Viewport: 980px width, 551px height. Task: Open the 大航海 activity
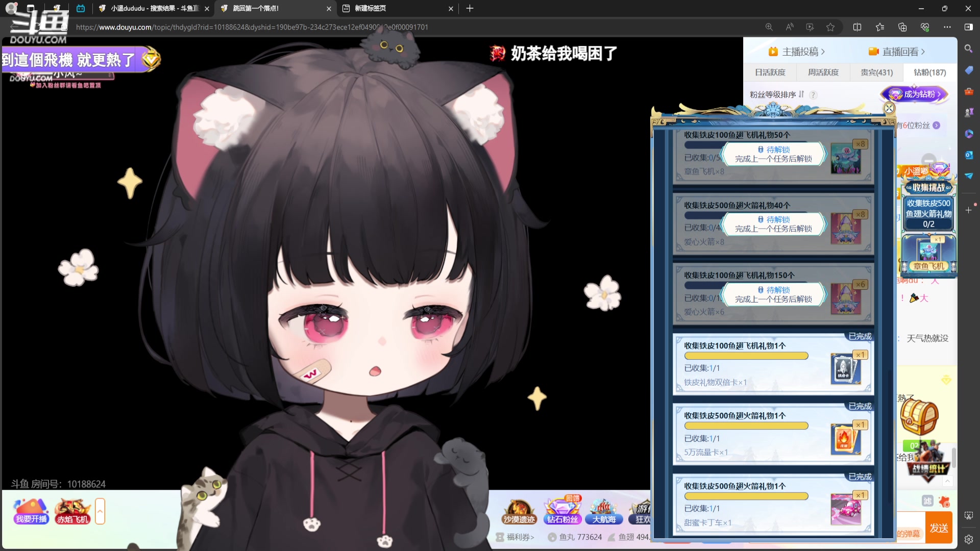pos(604,512)
